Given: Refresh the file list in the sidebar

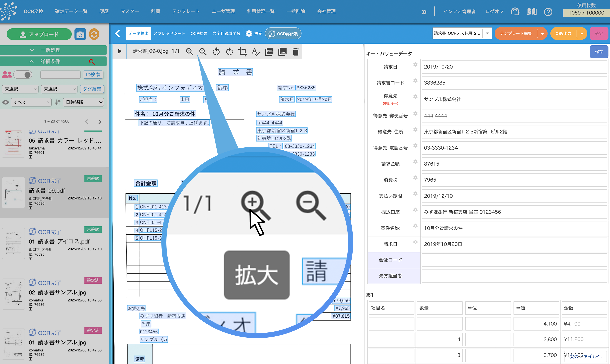Looking at the screenshot, I should click(94, 34).
